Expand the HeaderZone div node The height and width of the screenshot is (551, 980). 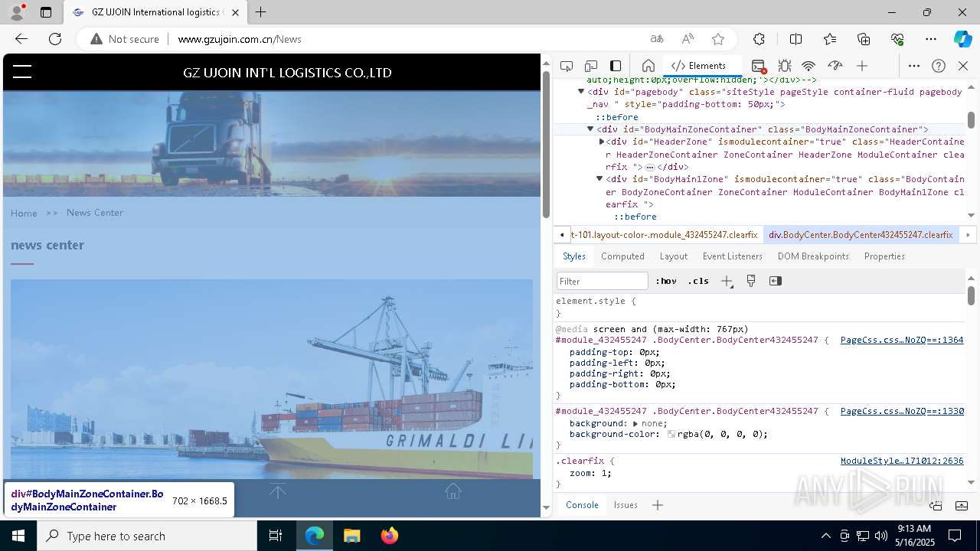tap(601, 142)
